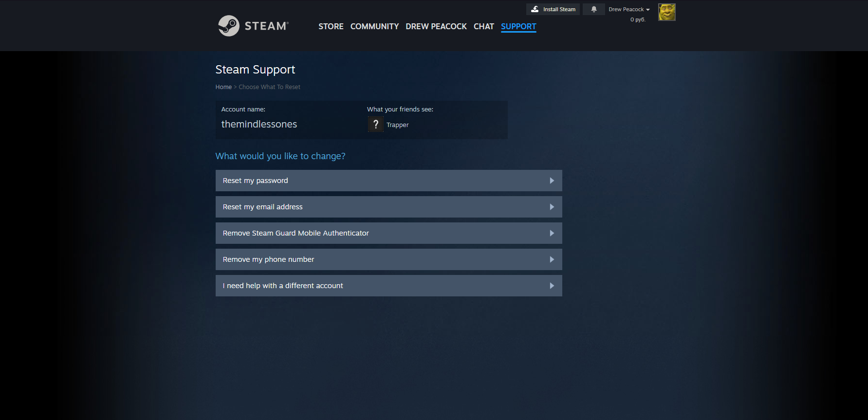This screenshot has width=868, height=420.
Task: Open the DREW PEACOCK profile menu
Action: click(436, 26)
